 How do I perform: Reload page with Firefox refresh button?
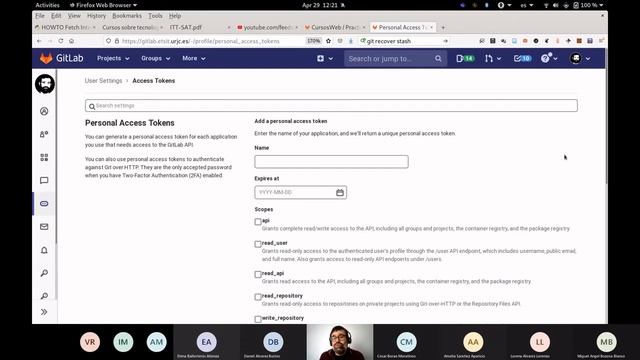point(61,41)
